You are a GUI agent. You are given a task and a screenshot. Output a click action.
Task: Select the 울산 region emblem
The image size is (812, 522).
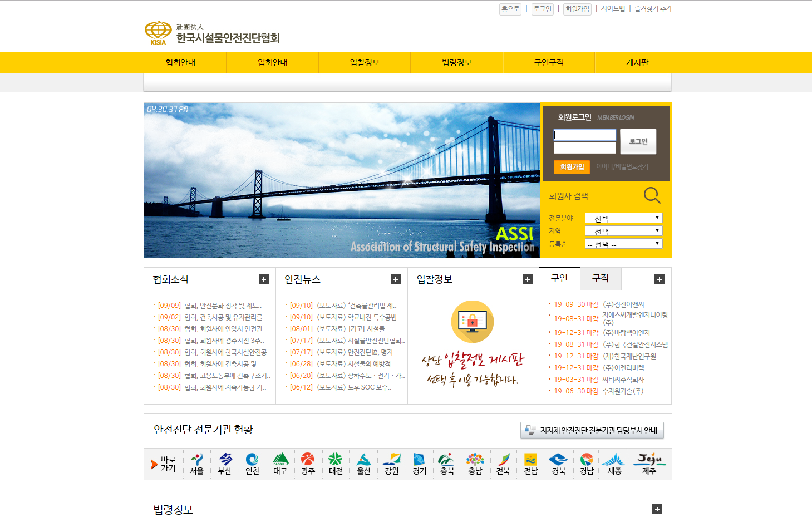coord(363,464)
